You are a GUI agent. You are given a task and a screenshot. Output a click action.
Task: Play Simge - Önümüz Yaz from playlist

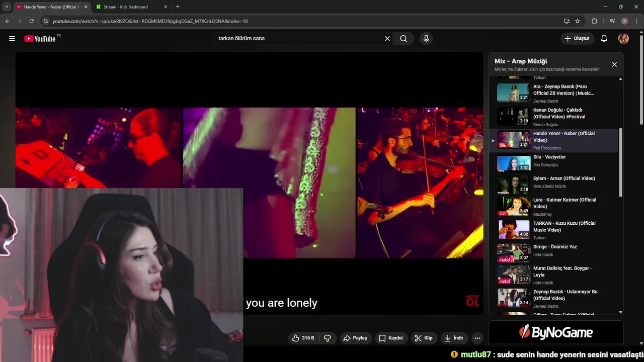pyautogui.click(x=553, y=253)
